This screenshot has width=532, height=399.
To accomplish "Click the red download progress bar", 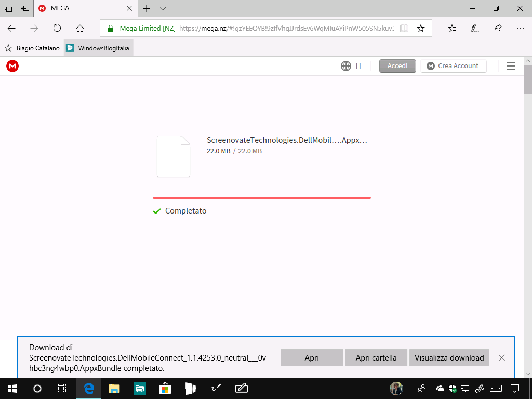I will pyautogui.click(x=262, y=198).
